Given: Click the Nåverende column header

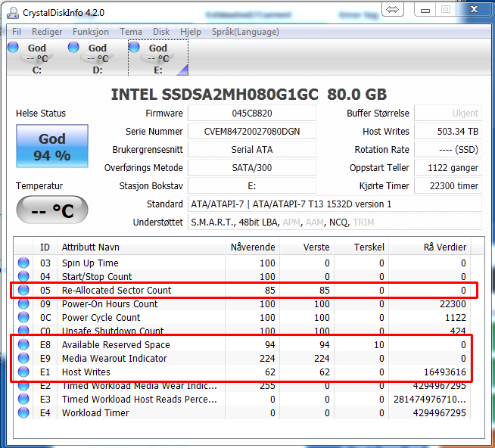Looking at the screenshot, I should coord(252,247).
